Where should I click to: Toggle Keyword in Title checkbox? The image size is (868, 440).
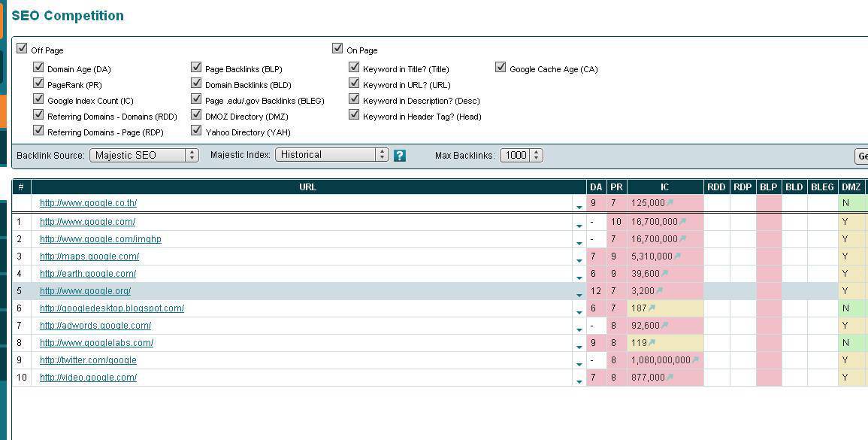[354, 67]
